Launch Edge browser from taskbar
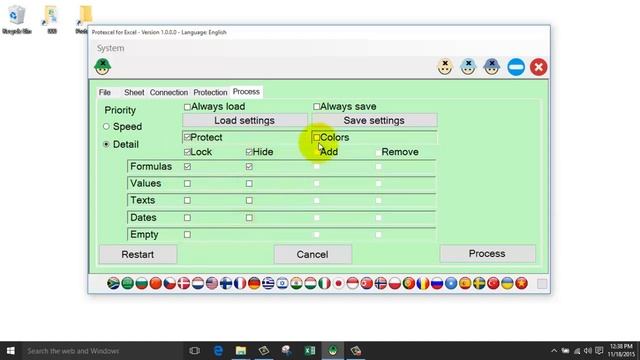 tap(218, 351)
